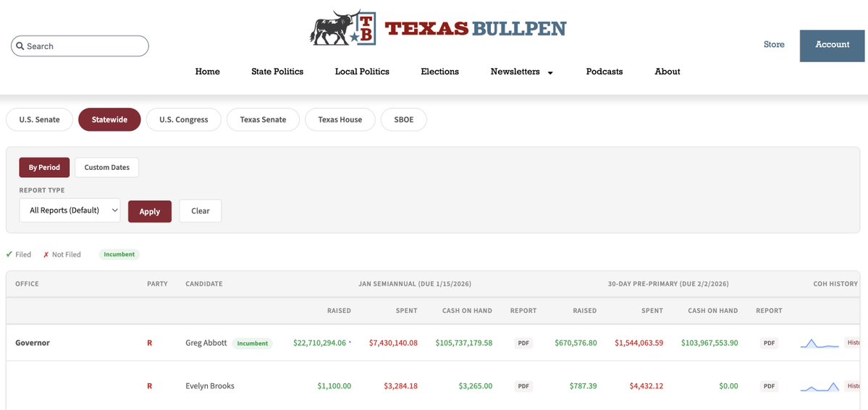Click Greg Abbott candidate name
The width and height of the screenshot is (868, 410).
(206, 343)
